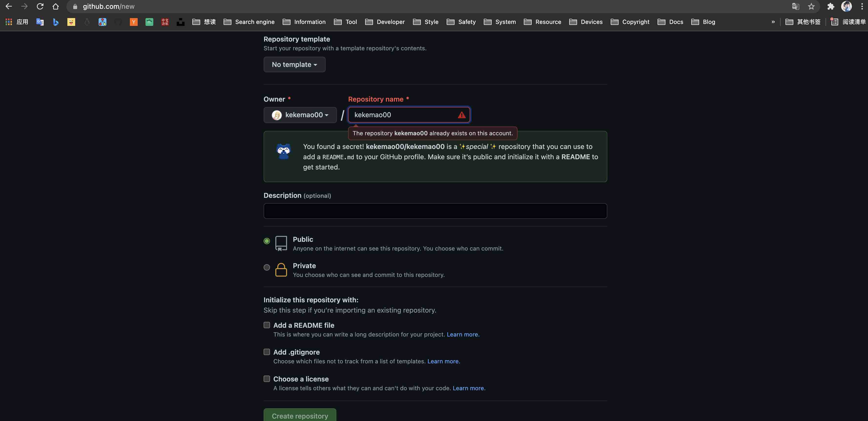This screenshot has width=868, height=421.
Task: Check Add a README file
Action: pos(267,325)
